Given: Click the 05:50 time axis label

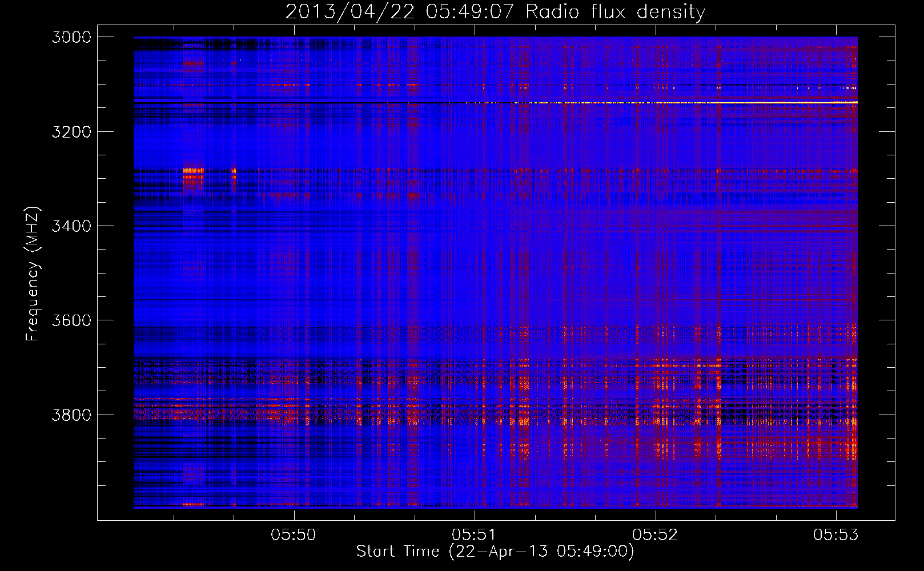Looking at the screenshot, I should (x=294, y=534).
